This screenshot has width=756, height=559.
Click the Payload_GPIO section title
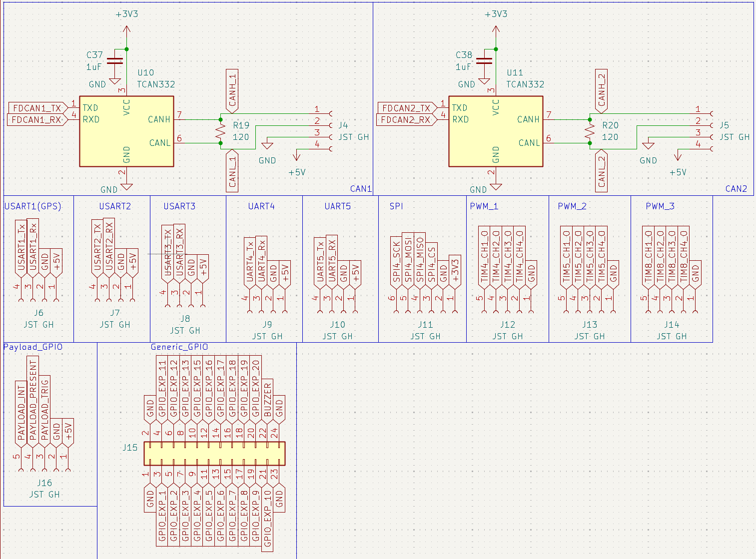point(33,347)
